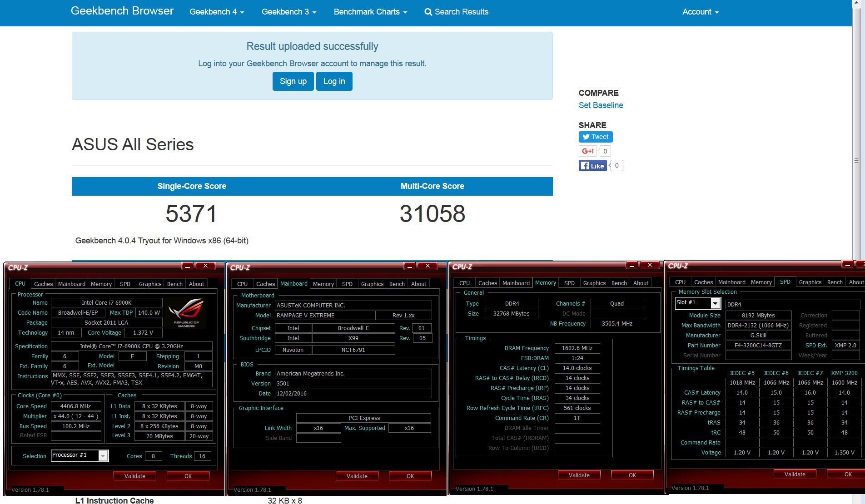Switch to Mainboard tab in first CPU-Z window
The image size is (865, 504).
coord(72,284)
